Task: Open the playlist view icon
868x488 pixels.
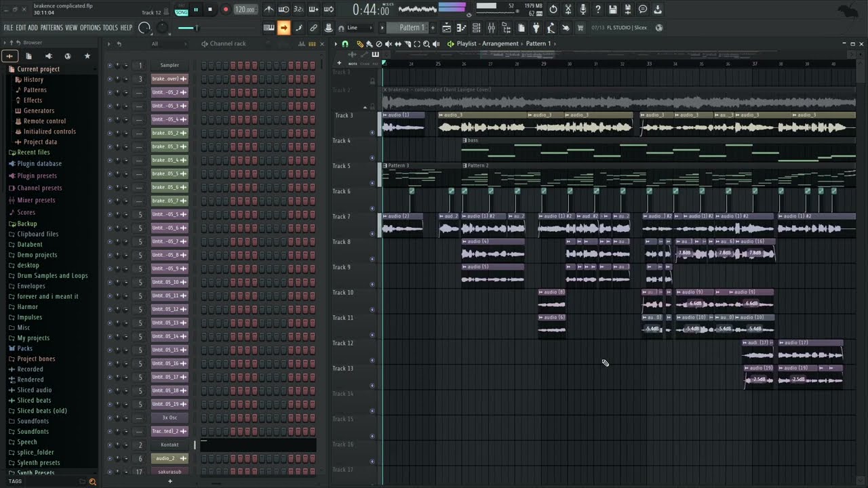Action: 447,28
